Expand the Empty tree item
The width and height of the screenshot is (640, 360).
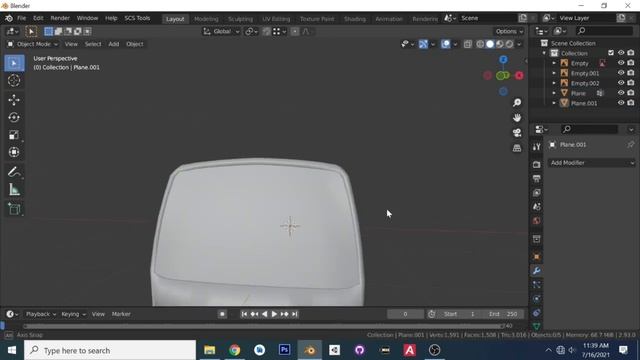tap(554, 63)
